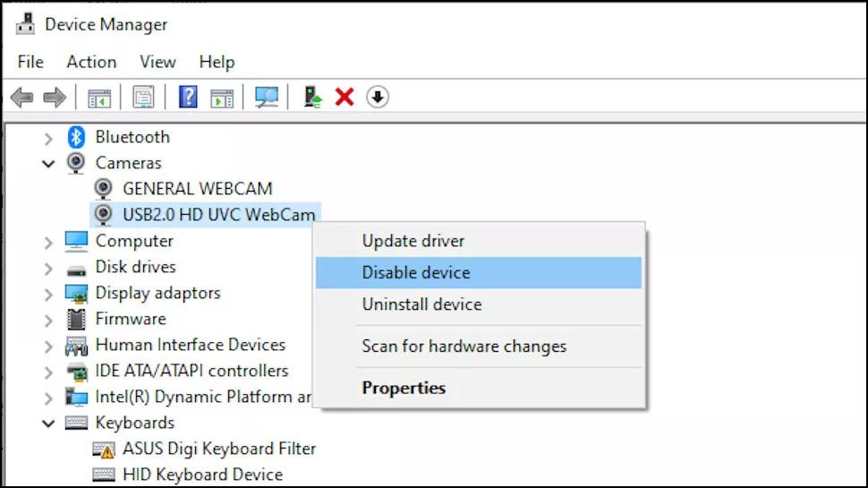The width and height of the screenshot is (868, 488).
Task: Click the blue Help question mark icon
Action: click(x=188, y=97)
